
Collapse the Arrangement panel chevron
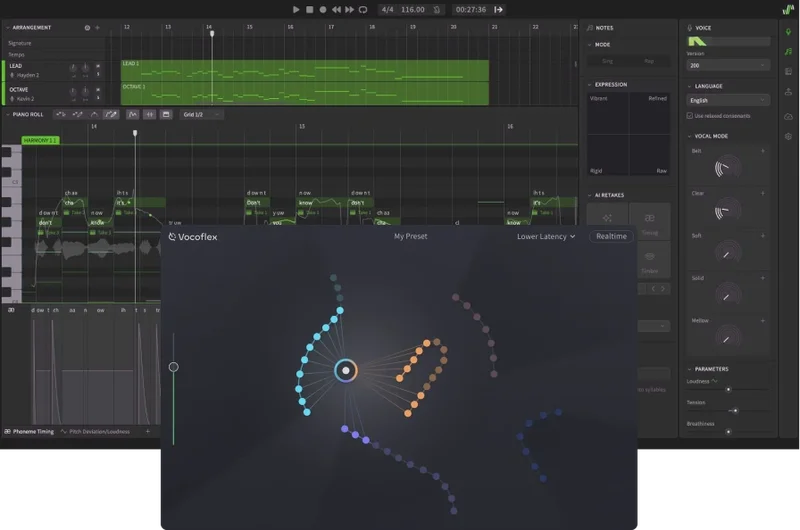8,28
